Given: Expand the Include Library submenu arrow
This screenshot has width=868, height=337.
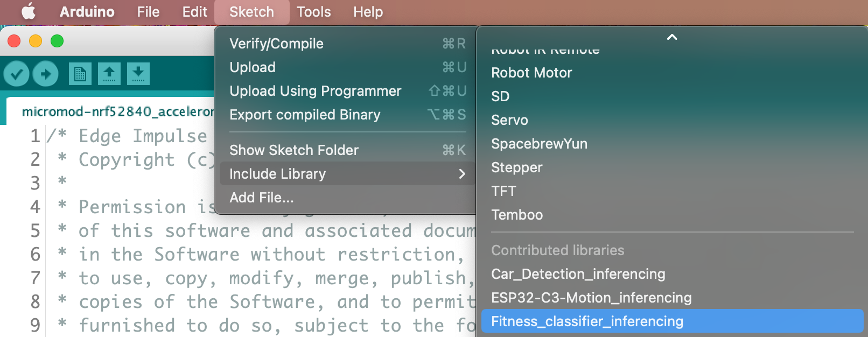Looking at the screenshot, I should (461, 174).
